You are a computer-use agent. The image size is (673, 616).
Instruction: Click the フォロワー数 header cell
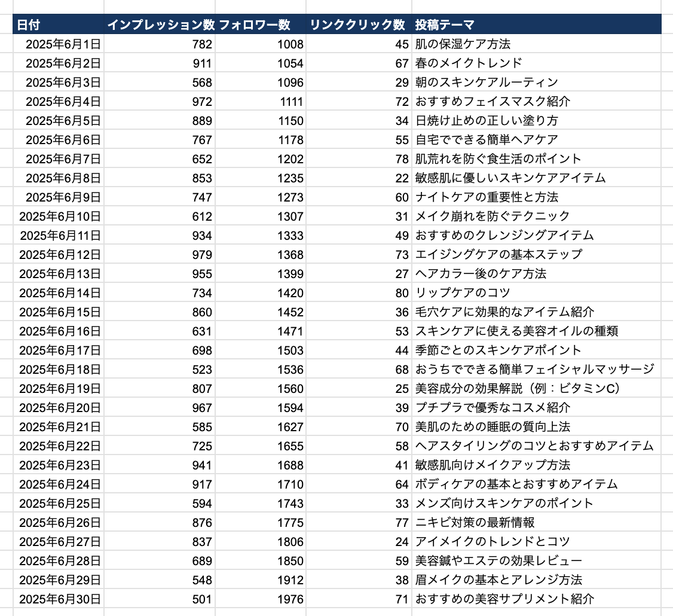(261, 25)
